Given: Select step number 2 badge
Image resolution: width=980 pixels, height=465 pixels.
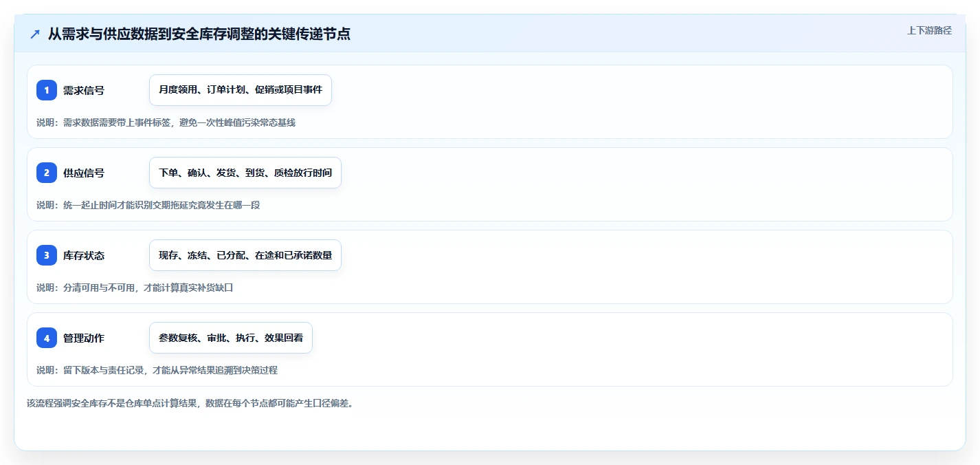Looking at the screenshot, I should point(47,173).
